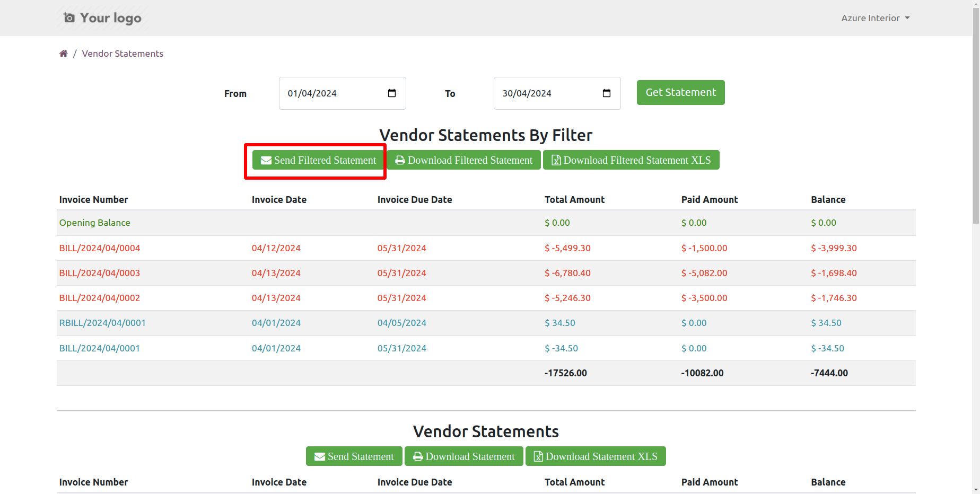
Task: Open Vendor Statements breadcrumb link
Action: pos(122,54)
